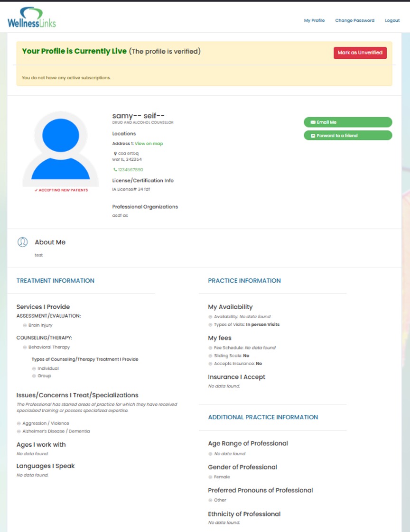410x532 pixels.
Task: Click the Additional Practice Information heading
Action: (x=263, y=417)
